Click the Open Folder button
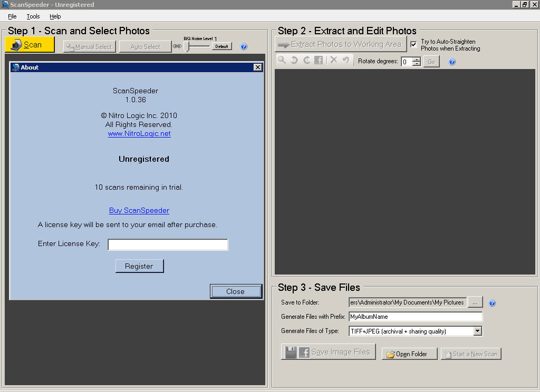The height and width of the screenshot is (392, 540). click(409, 354)
